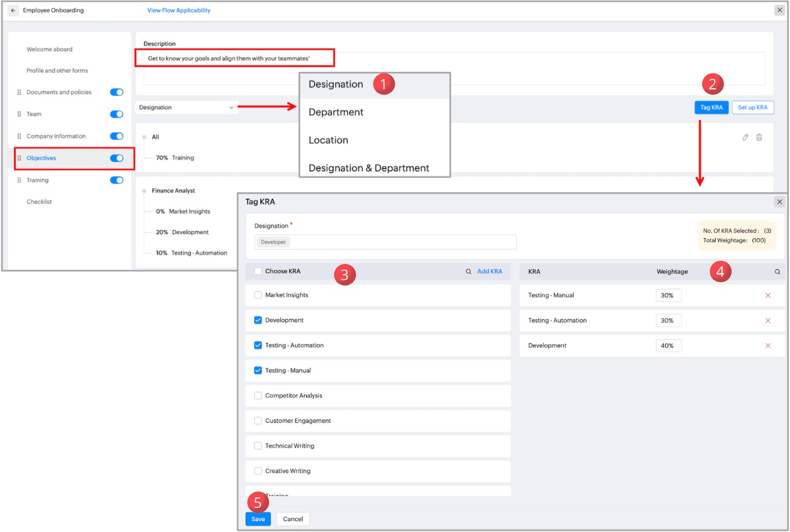Click search icon in Weightage column header
Screen dimensions: 790x532
[x=777, y=272]
